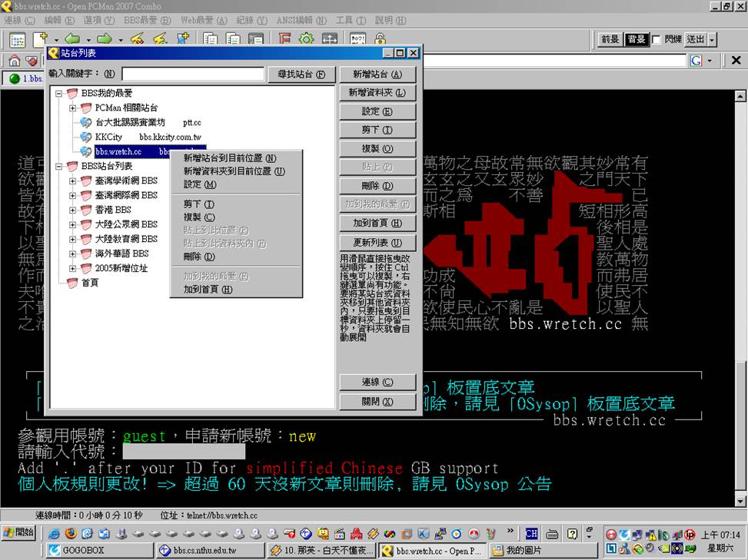The image size is (748, 560).
Task: Click the site list icon in toolbar
Action: tap(17, 40)
